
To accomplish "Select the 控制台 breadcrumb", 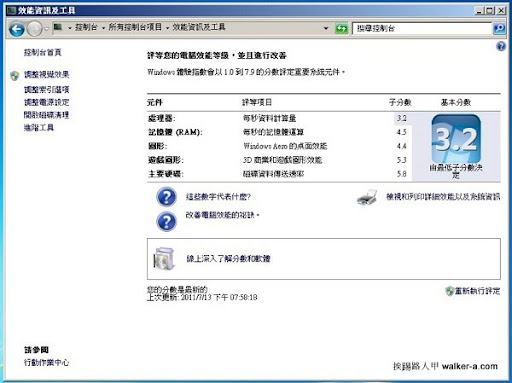I will [86, 27].
